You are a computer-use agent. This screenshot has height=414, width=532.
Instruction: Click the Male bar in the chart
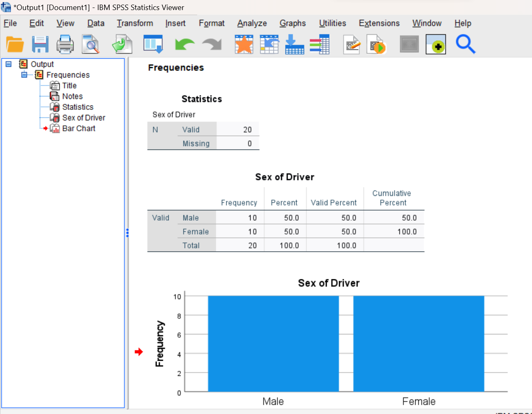(273, 344)
